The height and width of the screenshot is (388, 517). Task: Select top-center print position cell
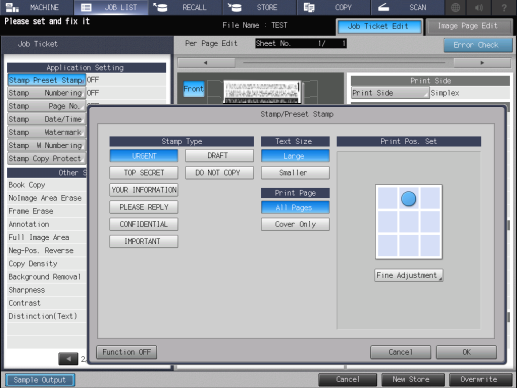click(409, 198)
